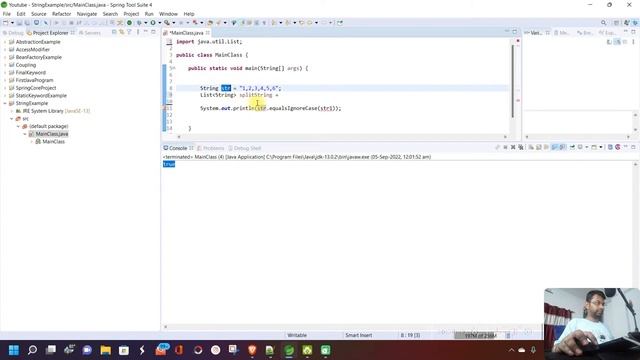Open the Help menu
The width and height of the screenshot is (640, 360).
[x=189, y=14]
